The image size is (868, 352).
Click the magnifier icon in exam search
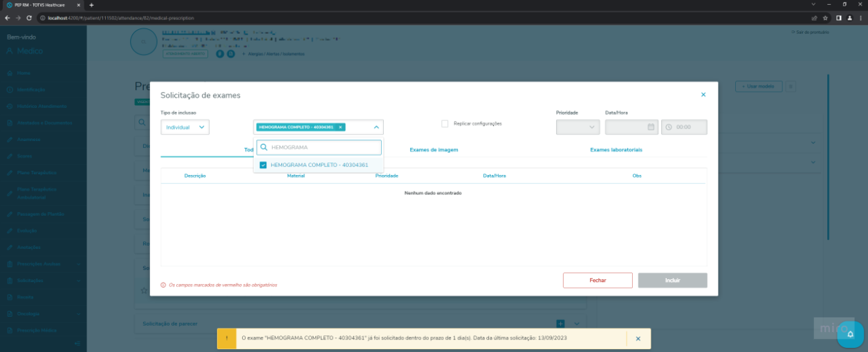[x=264, y=147]
